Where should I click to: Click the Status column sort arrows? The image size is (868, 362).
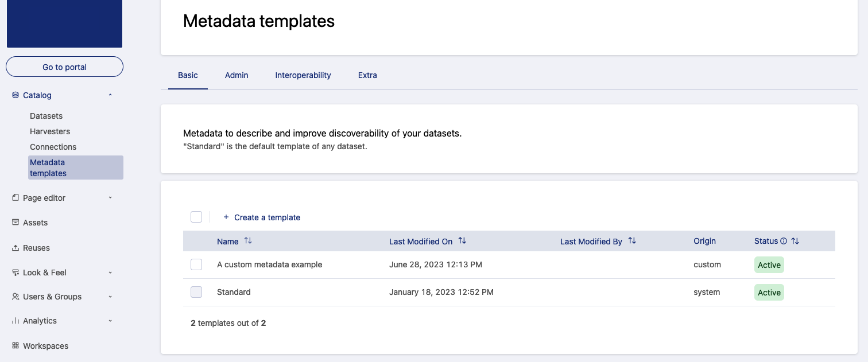pos(795,241)
